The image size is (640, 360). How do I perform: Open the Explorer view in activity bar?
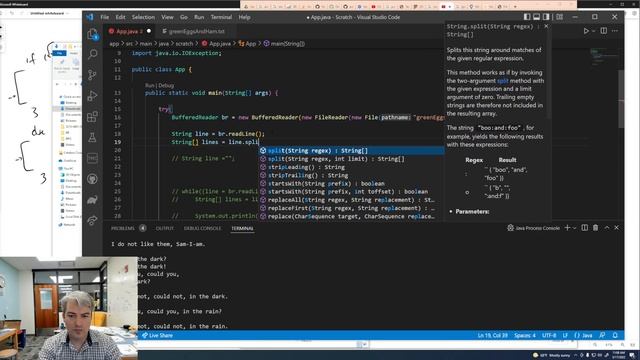click(x=93, y=34)
